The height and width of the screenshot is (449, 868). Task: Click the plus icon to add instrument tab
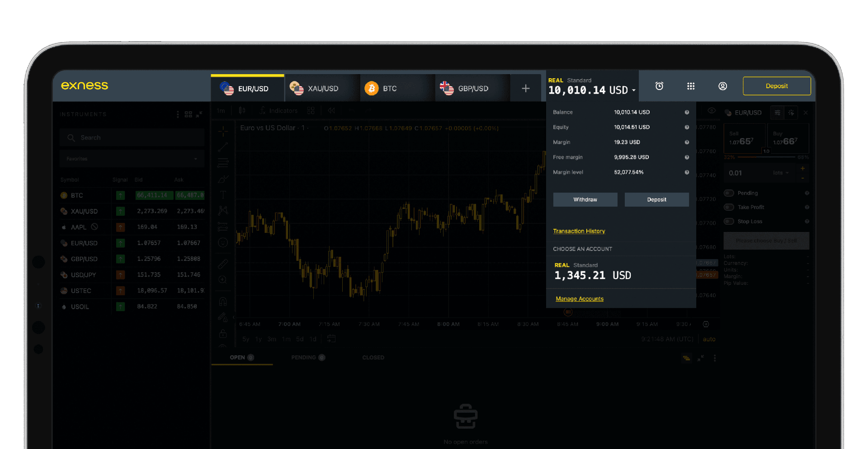click(525, 89)
